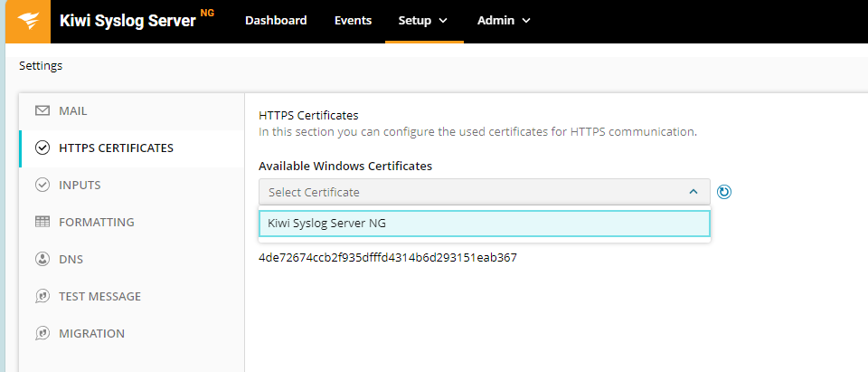Click the SolarWinds logo icon

28,22
